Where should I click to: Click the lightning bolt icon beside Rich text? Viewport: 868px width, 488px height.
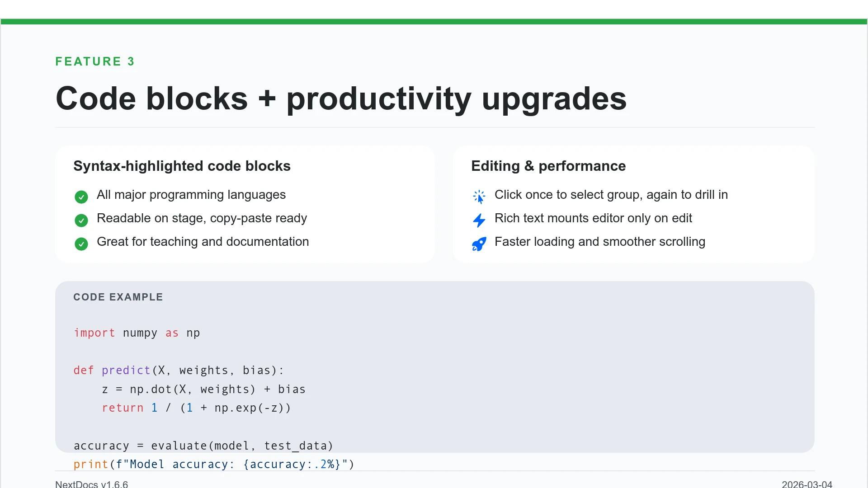479,220
